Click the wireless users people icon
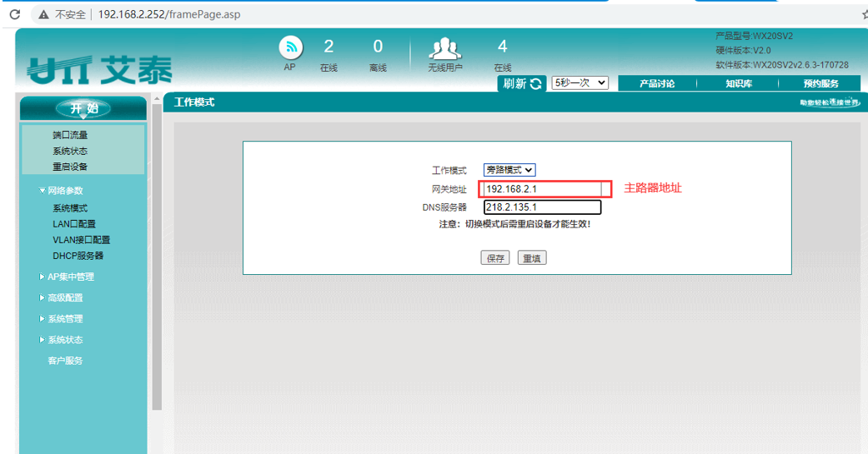The image size is (868, 454). point(444,48)
